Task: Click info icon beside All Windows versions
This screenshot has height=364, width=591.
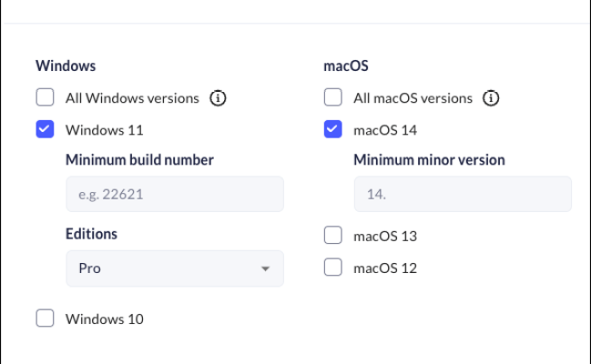Action: 218,97
